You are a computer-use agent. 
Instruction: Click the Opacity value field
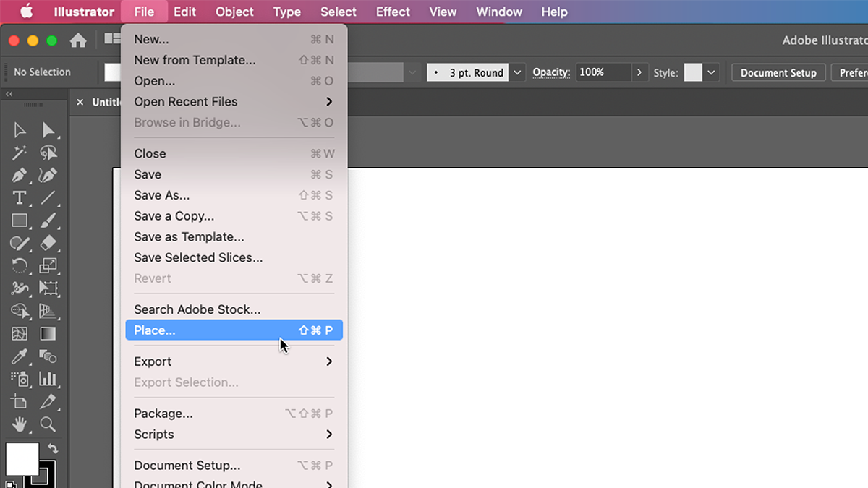coord(603,72)
